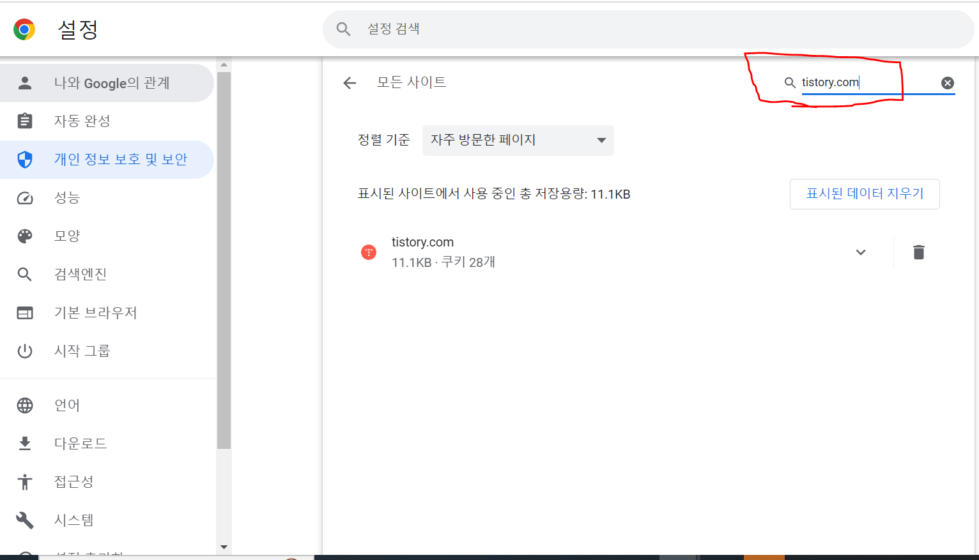Click the 설정 page title
The height and width of the screenshot is (560, 979).
pos(78,29)
